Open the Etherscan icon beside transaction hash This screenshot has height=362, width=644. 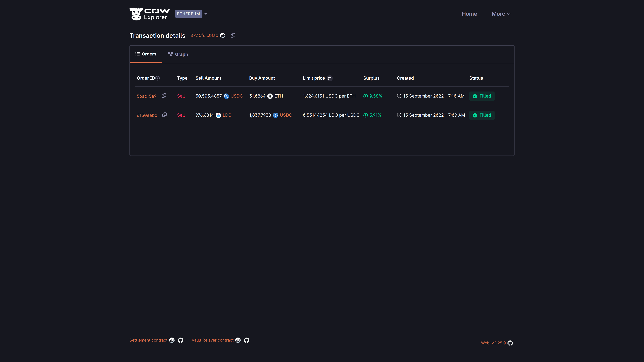(x=222, y=36)
